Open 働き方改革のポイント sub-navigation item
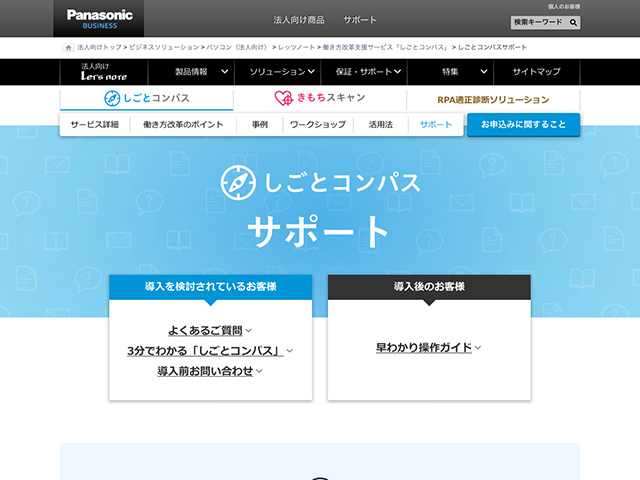The image size is (640, 480). tap(183, 124)
